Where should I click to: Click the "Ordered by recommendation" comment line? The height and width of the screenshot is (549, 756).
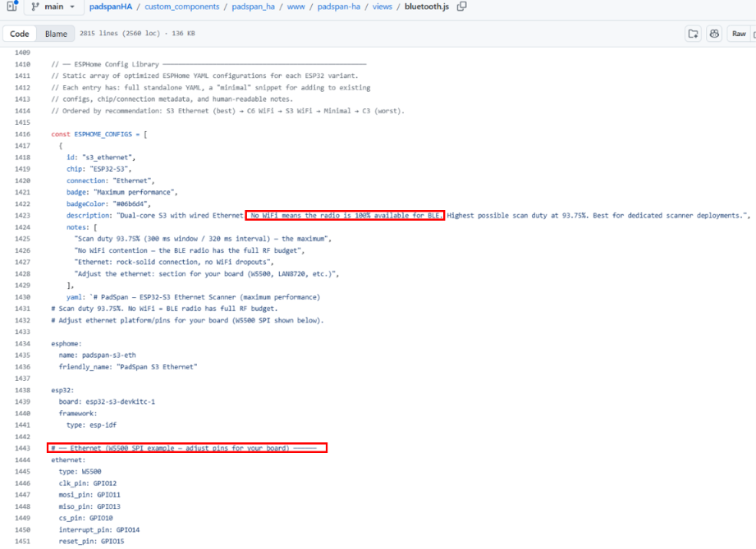click(228, 111)
